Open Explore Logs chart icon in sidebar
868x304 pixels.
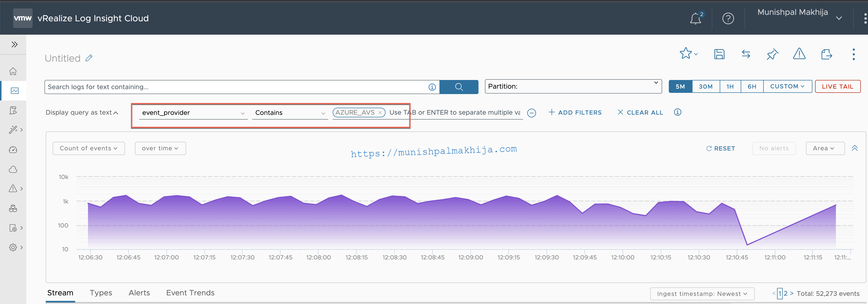pos(15,91)
